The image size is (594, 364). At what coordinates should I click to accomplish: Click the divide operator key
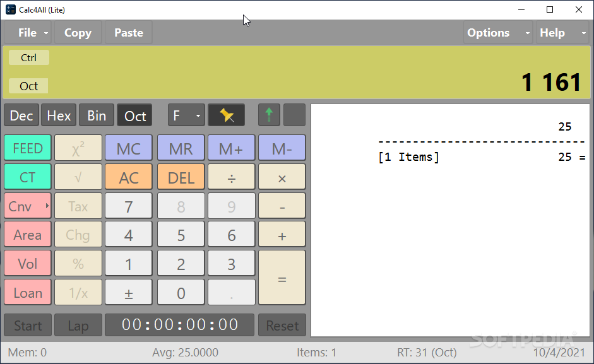pyautogui.click(x=231, y=177)
